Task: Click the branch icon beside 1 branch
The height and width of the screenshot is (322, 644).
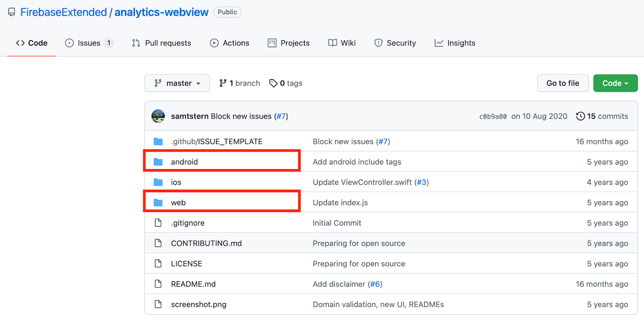Action: (223, 83)
